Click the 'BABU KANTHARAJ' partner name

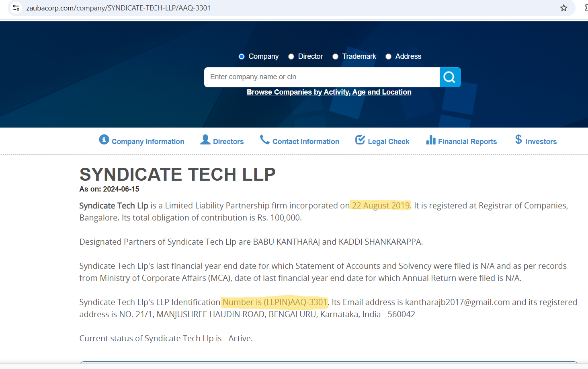coord(287,242)
